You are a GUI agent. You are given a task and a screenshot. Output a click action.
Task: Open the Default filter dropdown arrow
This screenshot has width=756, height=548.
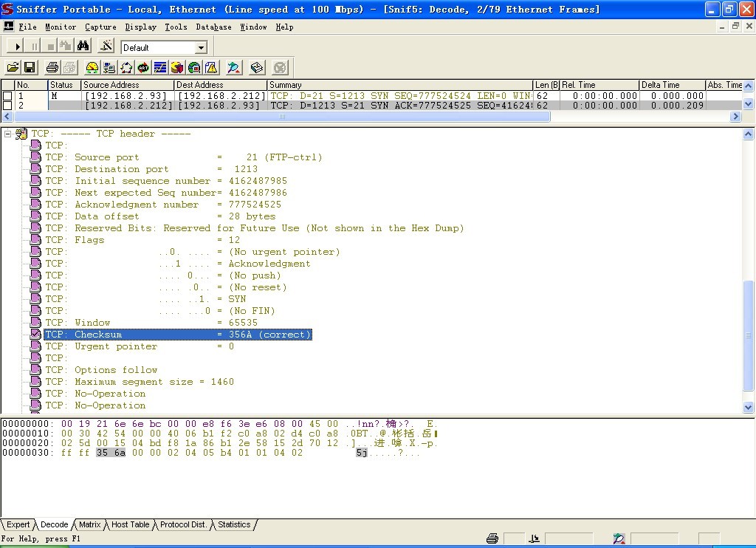point(201,47)
